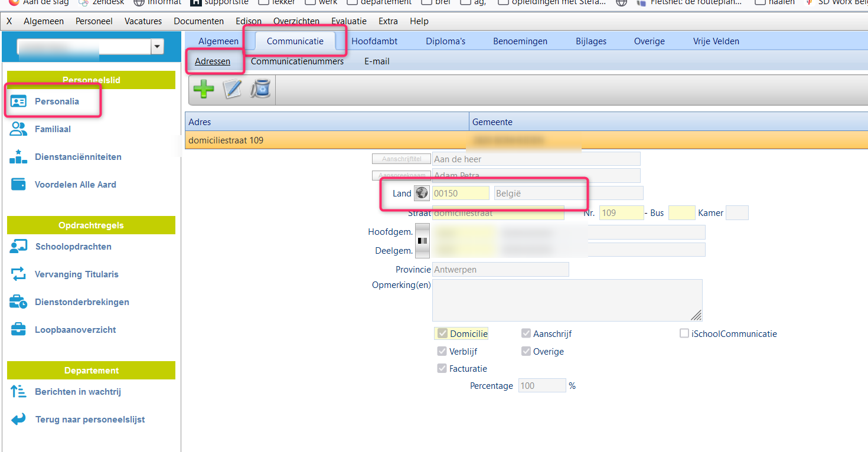868x452 pixels.
Task: Toggle the Facturatie checkbox
Action: [442, 369]
